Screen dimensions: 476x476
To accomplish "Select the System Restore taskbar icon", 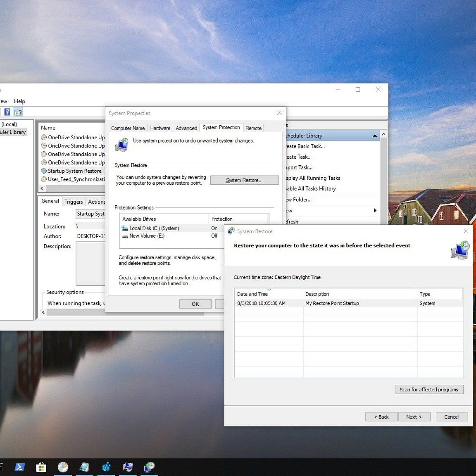I will 149,467.
